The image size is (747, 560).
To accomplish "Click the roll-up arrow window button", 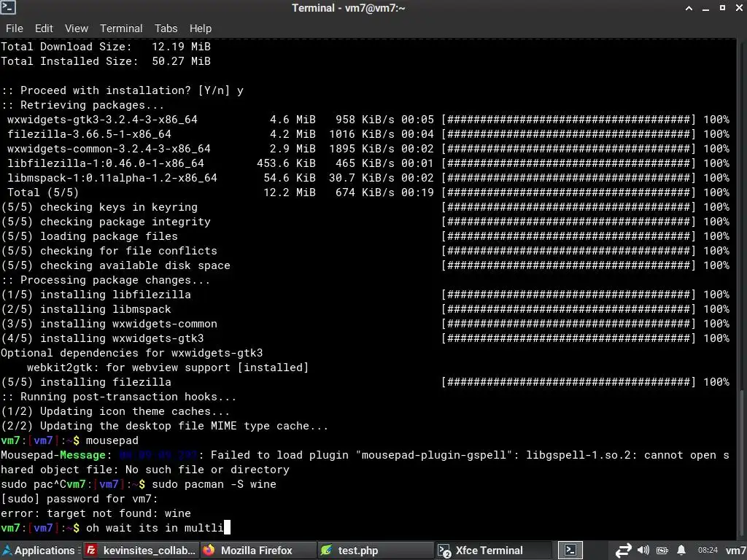I will point(689,8).
